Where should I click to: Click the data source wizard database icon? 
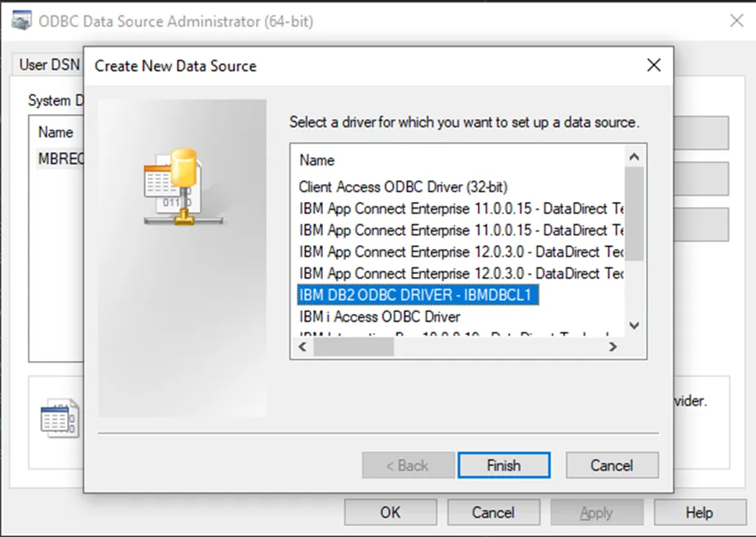tap(183, 187)
